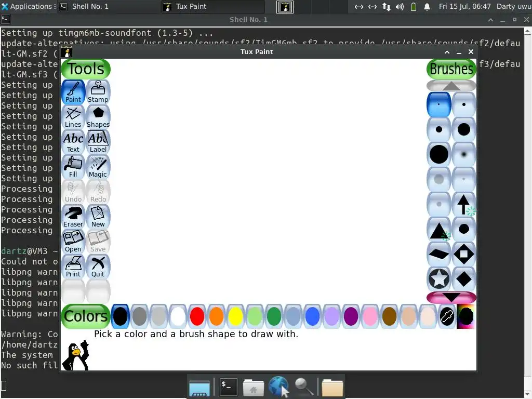532x399 pixels.
Task: Open the volume control in system tray
Action: (400, 6)
